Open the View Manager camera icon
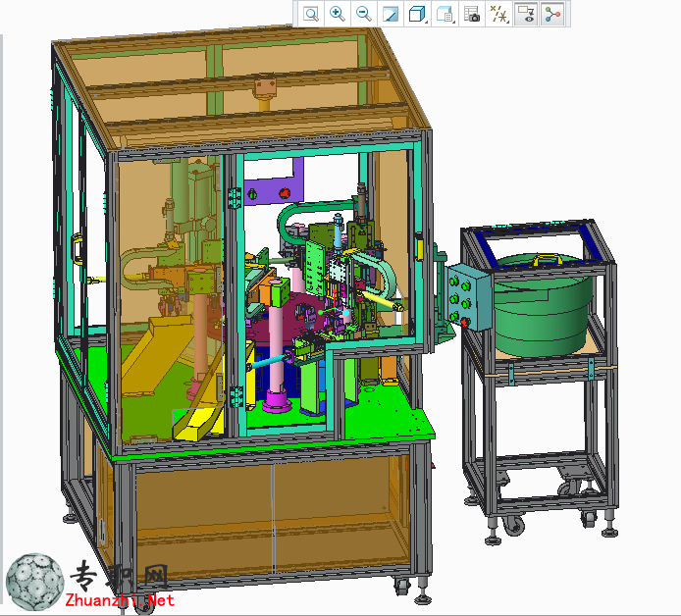The height and width of the screenshot is (616, 681). point(472,14)
